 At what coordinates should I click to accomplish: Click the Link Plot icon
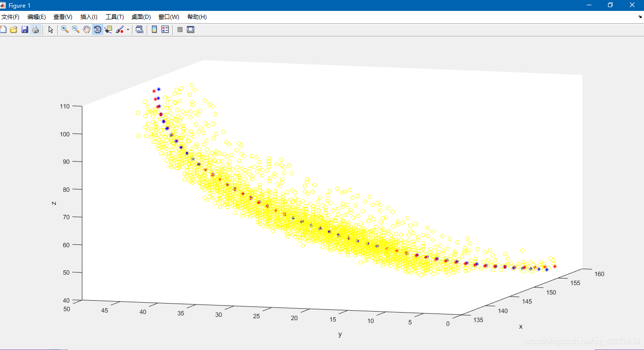[140, 29]
